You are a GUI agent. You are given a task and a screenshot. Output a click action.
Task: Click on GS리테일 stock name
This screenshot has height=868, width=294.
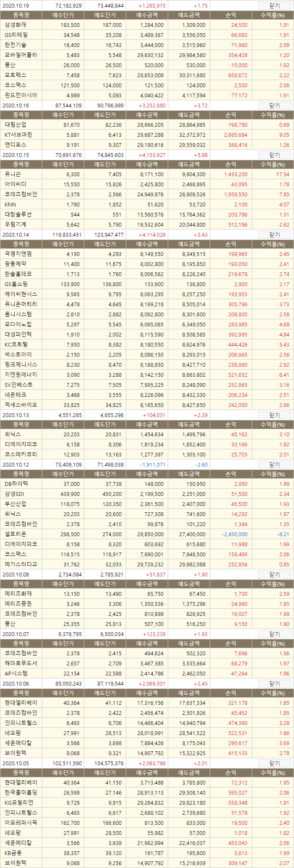[x=16, y=35]
